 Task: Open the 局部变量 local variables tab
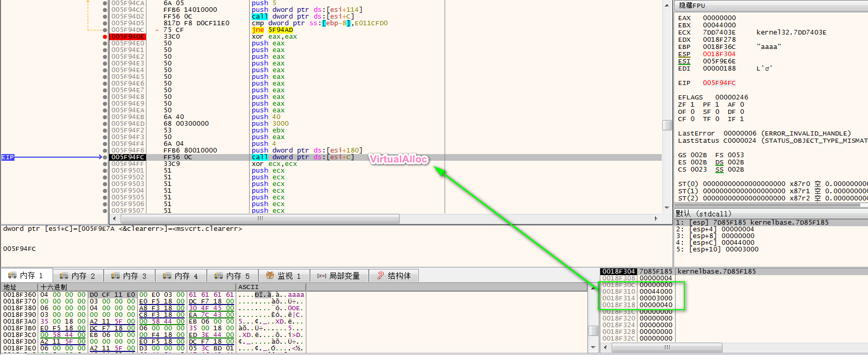(339, 276)
